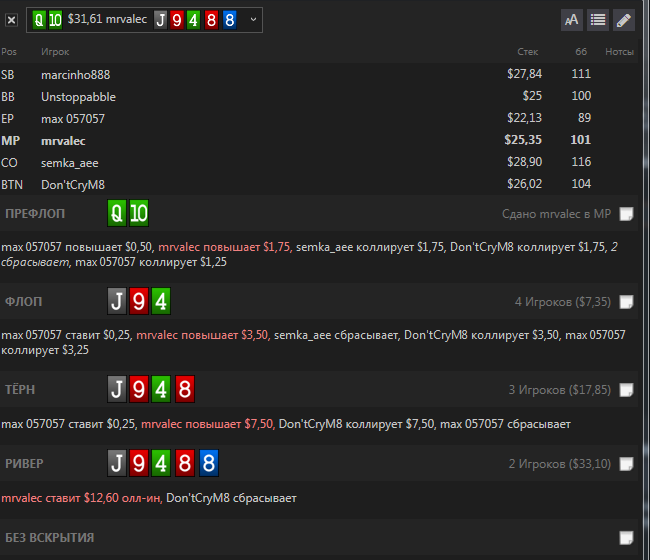The height and width of the screenshot is (560, 650).
Task: Click the pencil edit icon
Action: tap(624, 19)
